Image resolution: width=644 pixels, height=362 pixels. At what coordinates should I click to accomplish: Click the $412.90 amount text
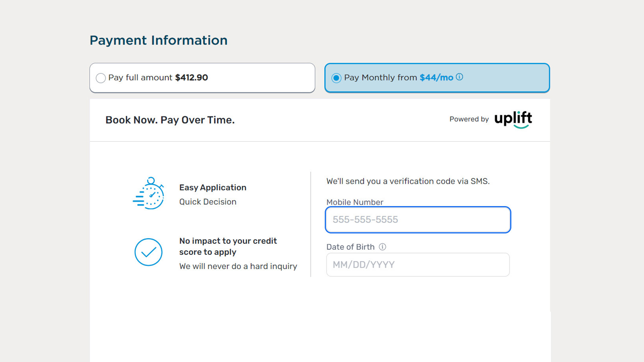pyautogui.click(x=192, y=77)
